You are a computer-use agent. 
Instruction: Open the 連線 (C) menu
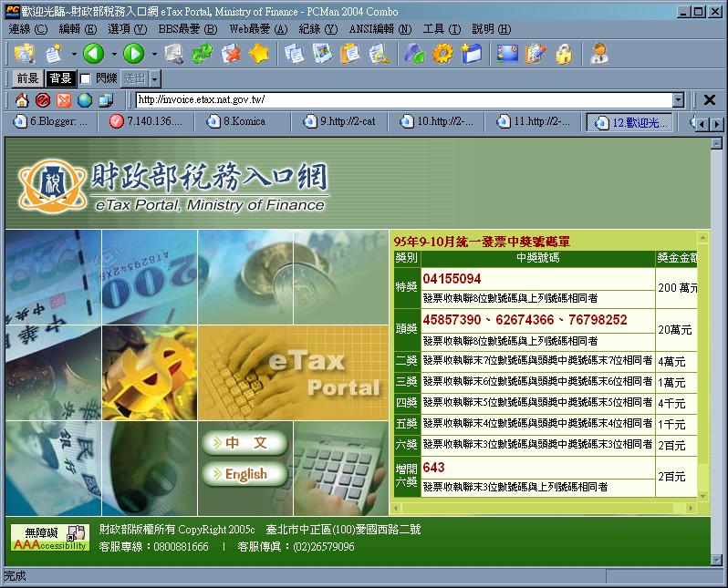[28, 29]
